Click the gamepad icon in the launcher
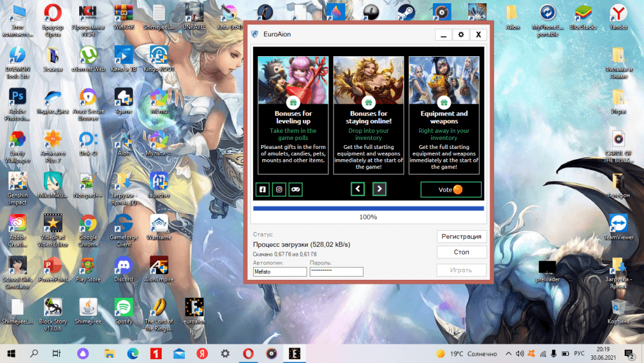 (296, 190)
